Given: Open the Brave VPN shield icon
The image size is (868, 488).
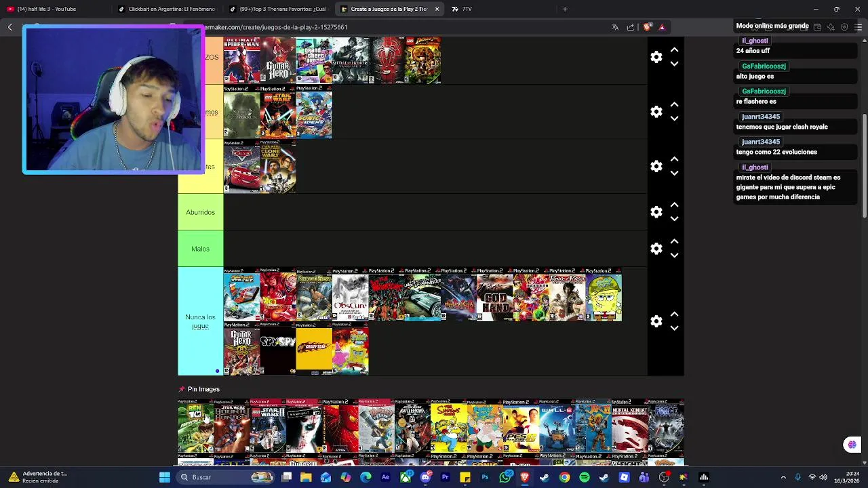Looking at the screenshot, I should tap(844, 27).
